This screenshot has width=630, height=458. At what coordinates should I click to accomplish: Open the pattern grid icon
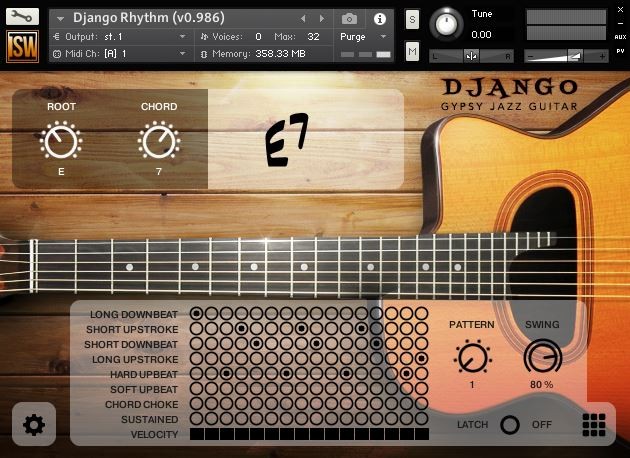point(594,425)
